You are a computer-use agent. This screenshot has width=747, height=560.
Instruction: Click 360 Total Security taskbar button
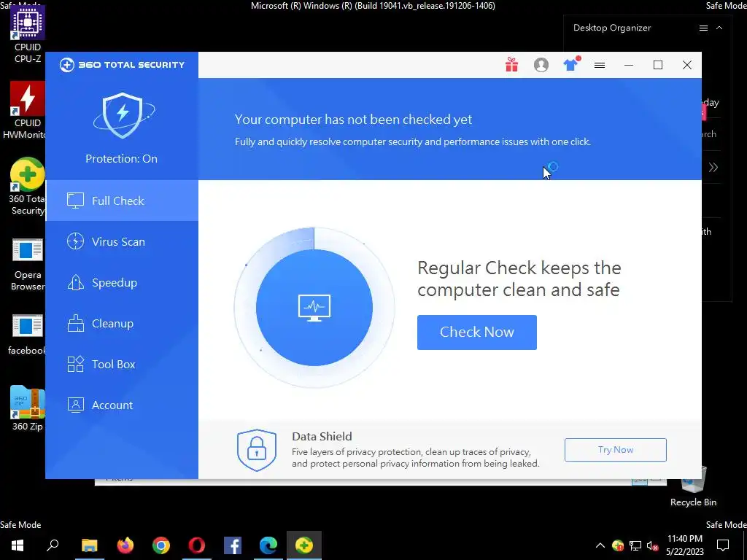[x=304, y=545]
